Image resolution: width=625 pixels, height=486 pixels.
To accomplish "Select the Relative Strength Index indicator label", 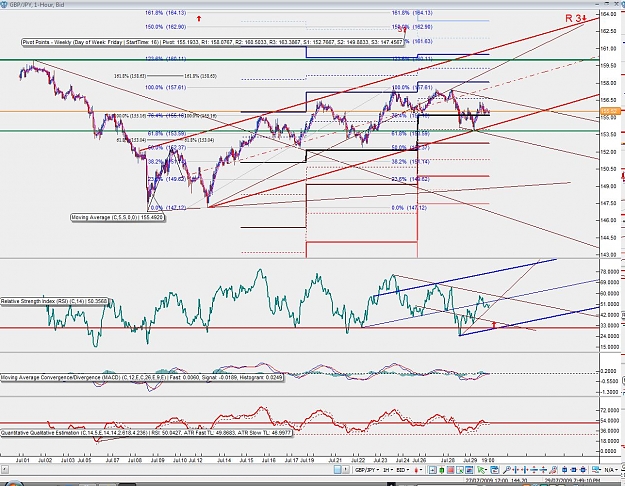I will [x=54, y=301].
